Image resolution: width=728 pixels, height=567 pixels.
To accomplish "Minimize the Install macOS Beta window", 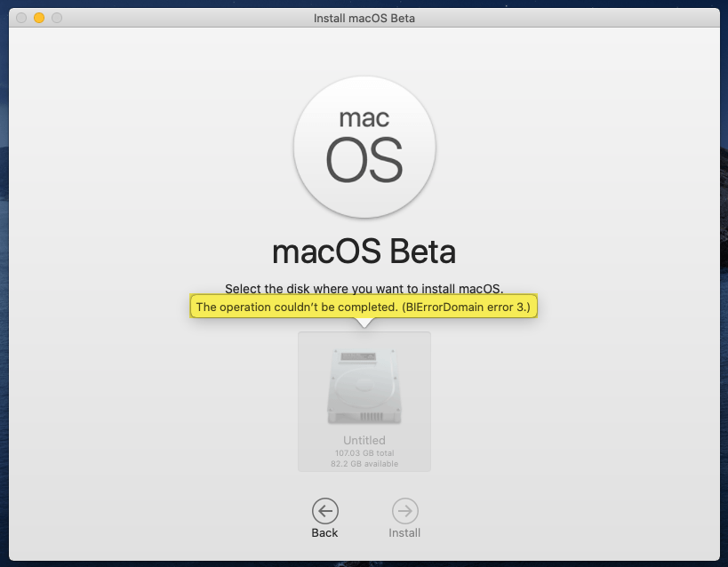I will 39,18.
